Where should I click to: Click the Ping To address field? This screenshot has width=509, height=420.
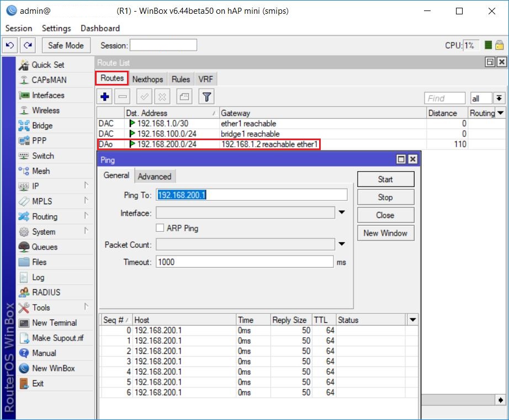[252, 195]
